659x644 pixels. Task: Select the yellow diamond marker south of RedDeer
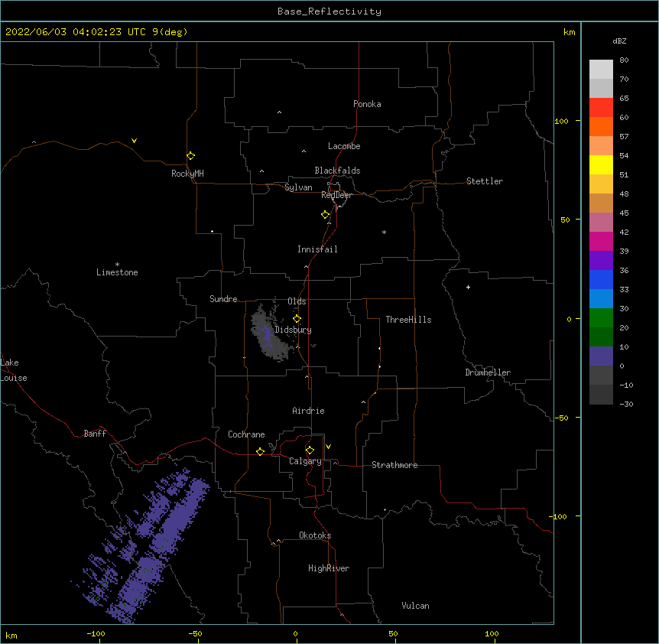click(325, 215)
